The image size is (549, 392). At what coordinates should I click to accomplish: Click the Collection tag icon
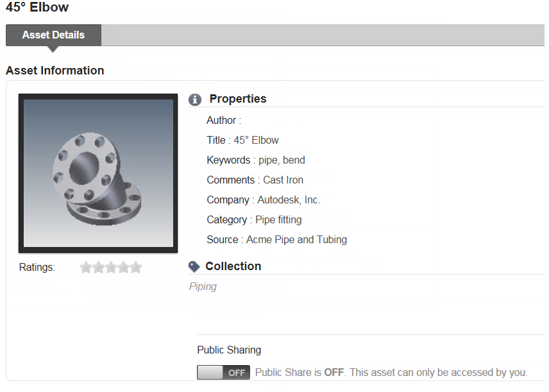click(x=194, y=266)
